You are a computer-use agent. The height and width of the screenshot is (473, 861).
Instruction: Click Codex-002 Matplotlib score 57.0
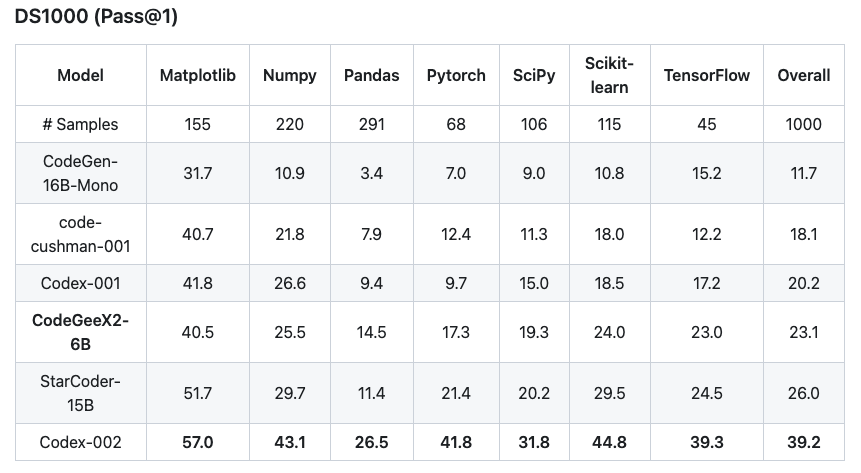coord(198,442)
